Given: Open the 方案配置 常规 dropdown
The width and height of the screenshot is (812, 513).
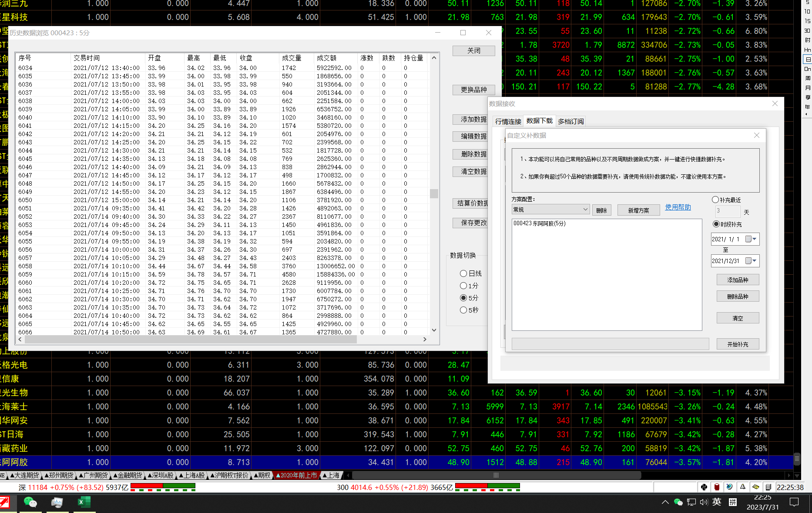Looking at the screenshot, I should 551,210.
